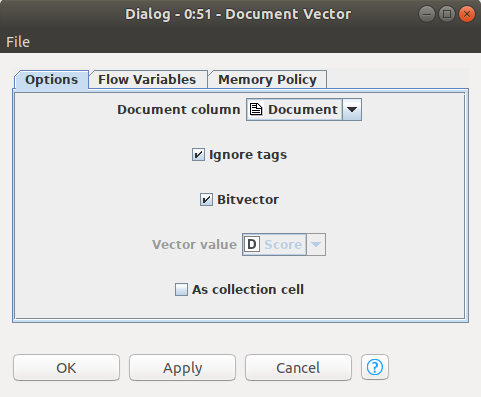Confirm settings with the OK button
This screenshot has height=397, width=481.
click(x=66, y=368)
